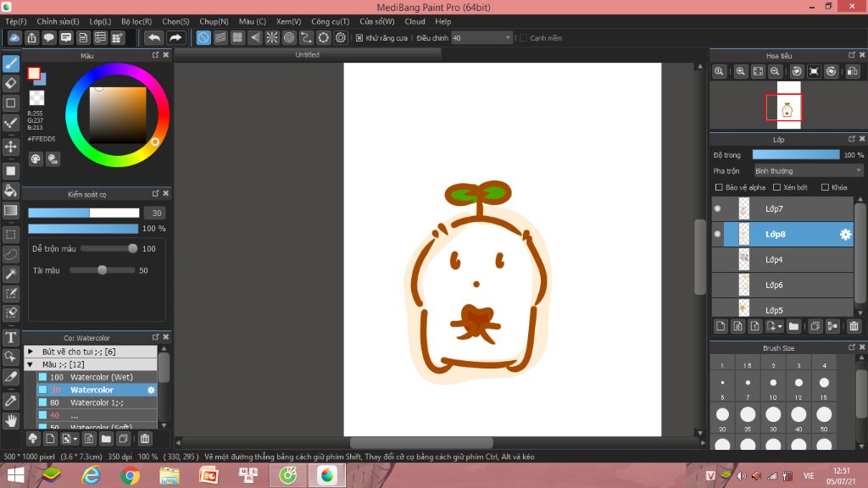Image resolution: width=868 pixels, height=488 pixels.
Task: Show layer Lớp4 visibility toggle
Action: click(x=717, y=259)
